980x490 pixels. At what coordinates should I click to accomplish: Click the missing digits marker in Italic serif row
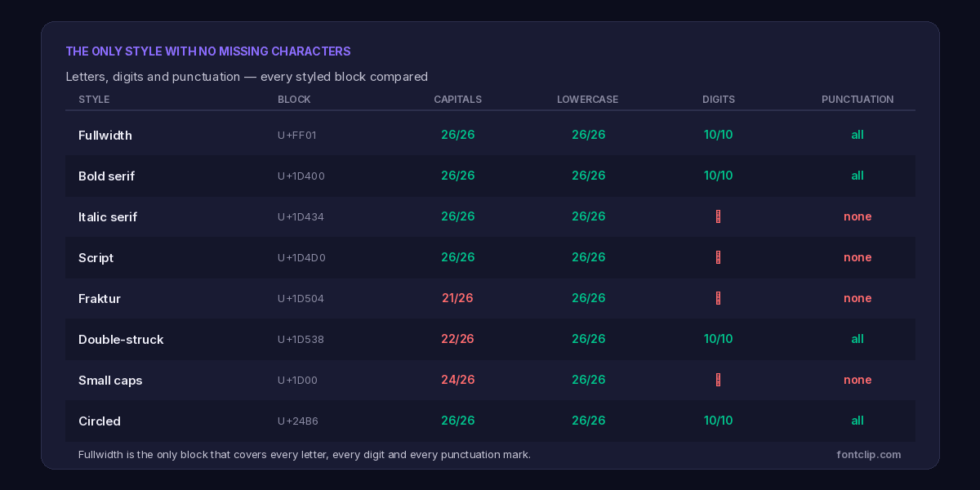(718, 216)
